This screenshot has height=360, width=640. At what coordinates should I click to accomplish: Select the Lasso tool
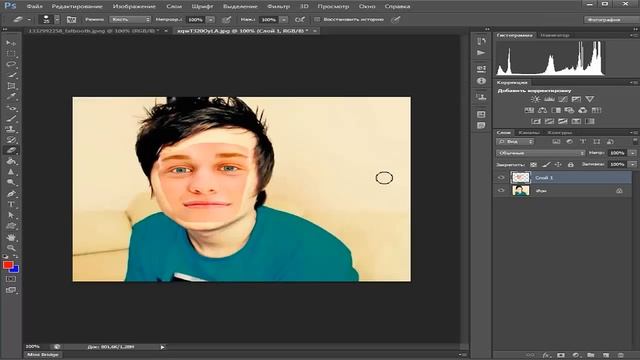11,64
